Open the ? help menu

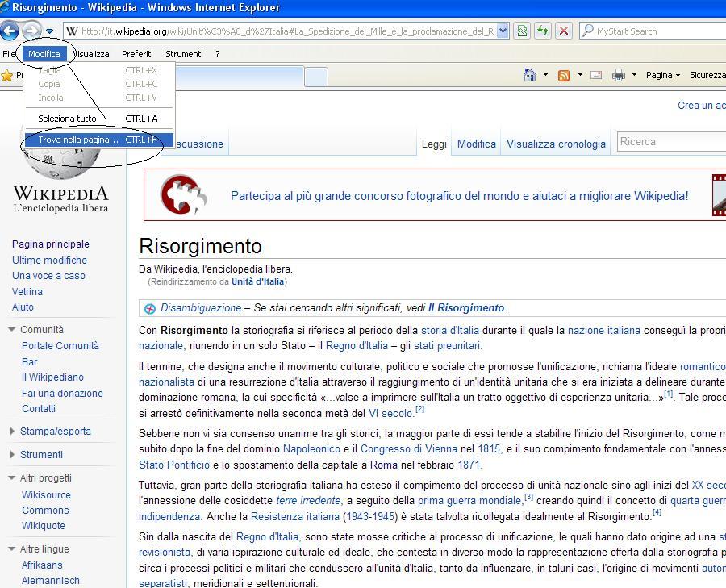coord(217,54)
